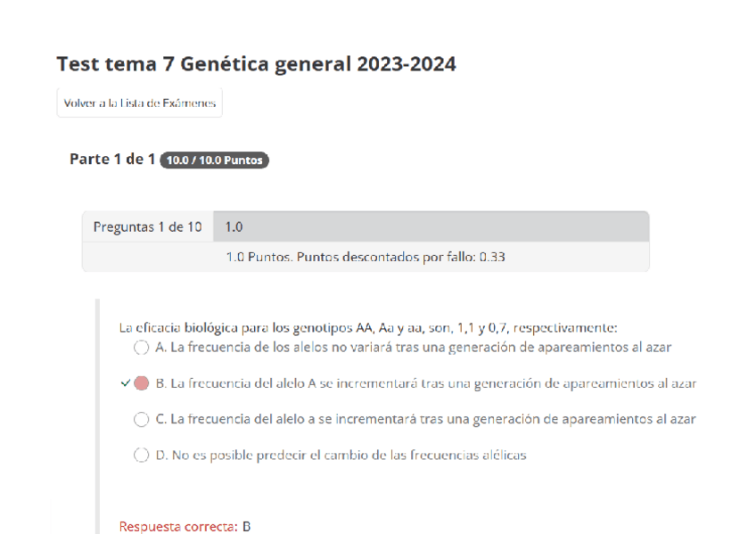Select radio button for option A
Viewport: 756px width, 534px height.
click(141, 348)
